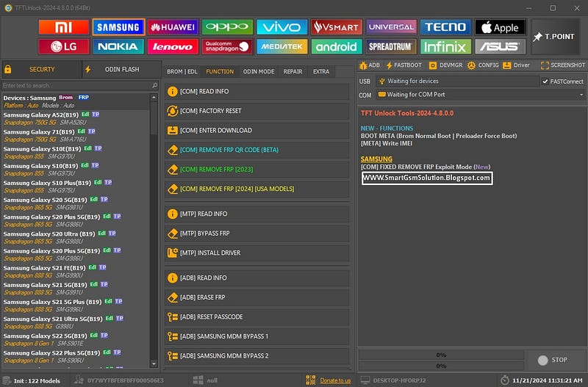Open the BROM | EDL tab
Screen dimensions: 588x387
(x=182, y=71)
